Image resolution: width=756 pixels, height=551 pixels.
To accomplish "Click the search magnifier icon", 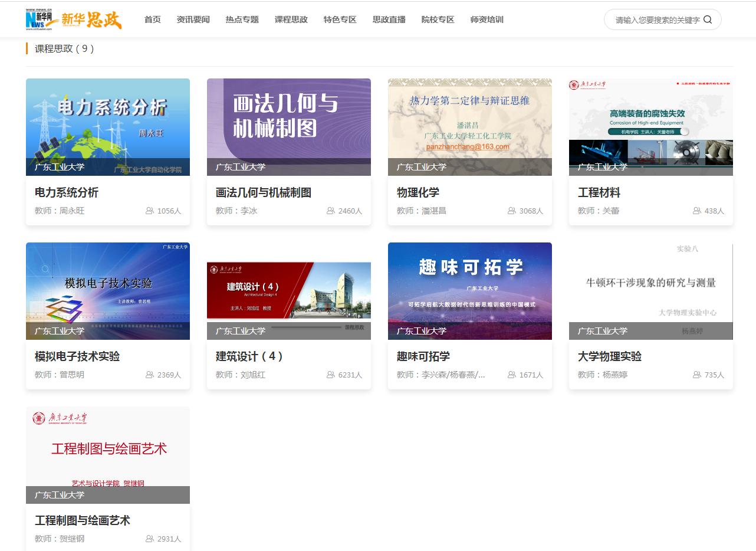I will click(708, 19).
